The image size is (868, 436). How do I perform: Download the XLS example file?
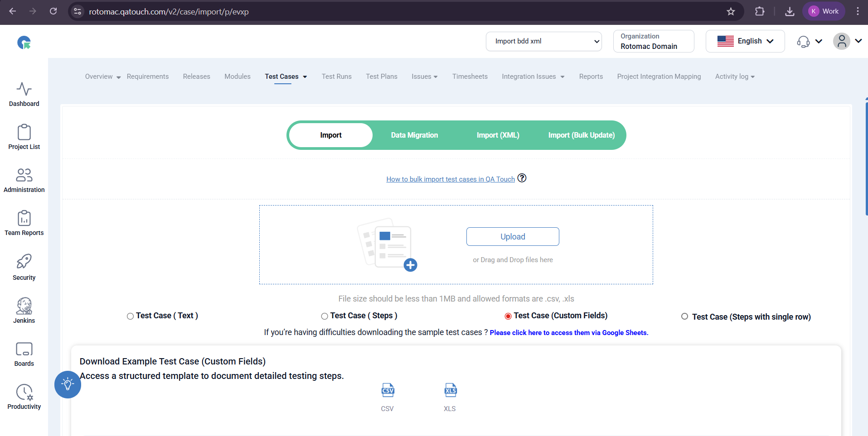coord(450,391)
